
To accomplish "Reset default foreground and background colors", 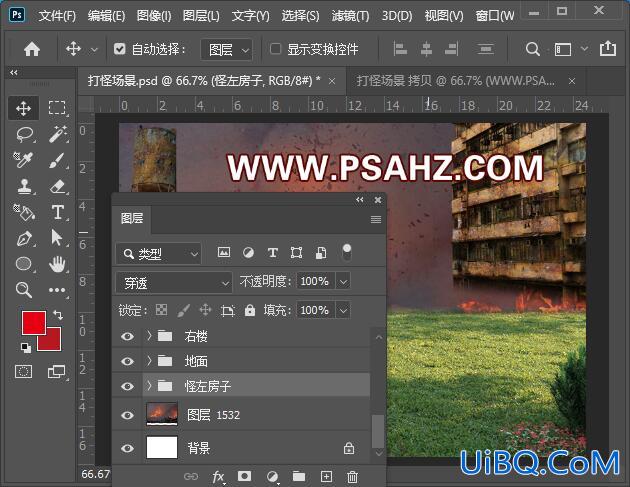I will click(x=26, y=348).
